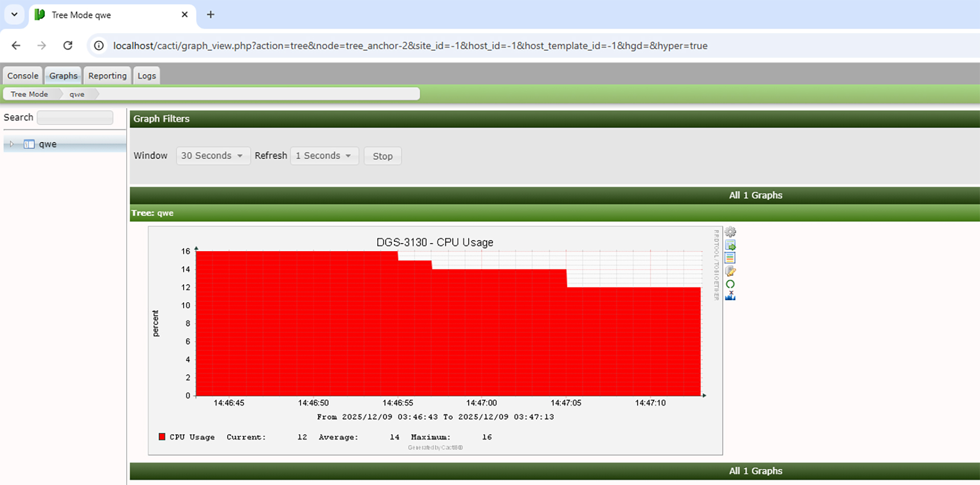Screen dimensions: 980x485
Task: Go back using the browser back arrow
Action: [16, 45]
